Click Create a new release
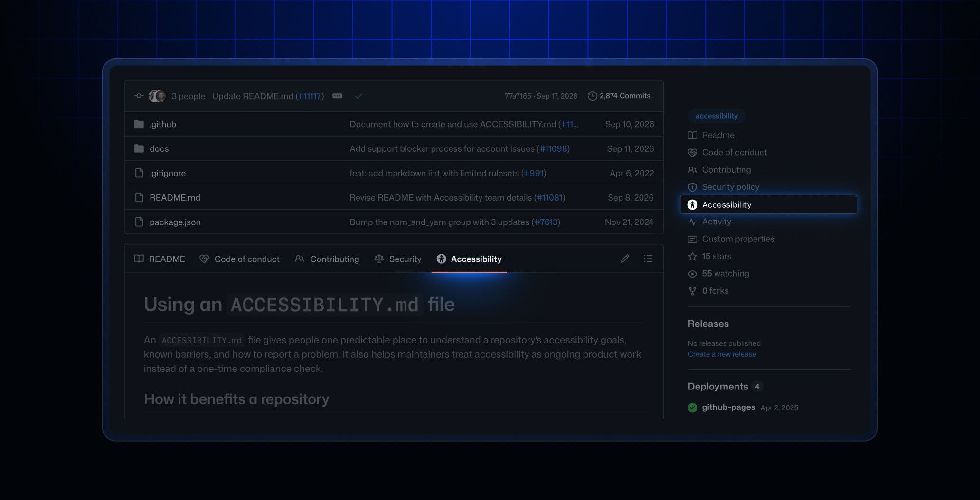Viewport: 980px width, 500px height. pos(722,354)
